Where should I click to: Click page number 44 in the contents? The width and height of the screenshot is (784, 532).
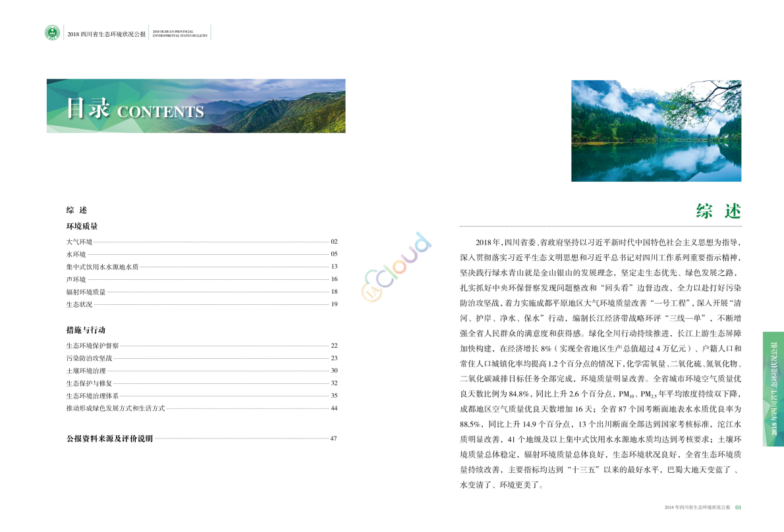tap(334, 408)
